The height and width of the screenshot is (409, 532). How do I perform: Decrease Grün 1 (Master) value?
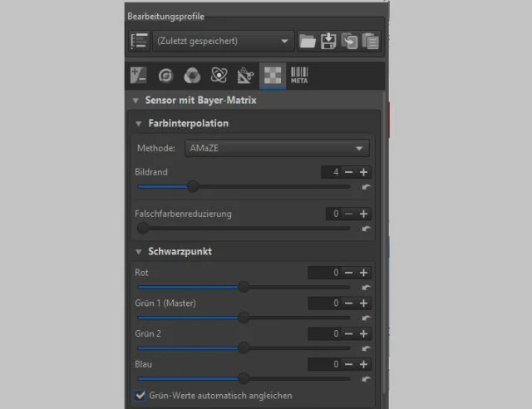coord(348,303)
